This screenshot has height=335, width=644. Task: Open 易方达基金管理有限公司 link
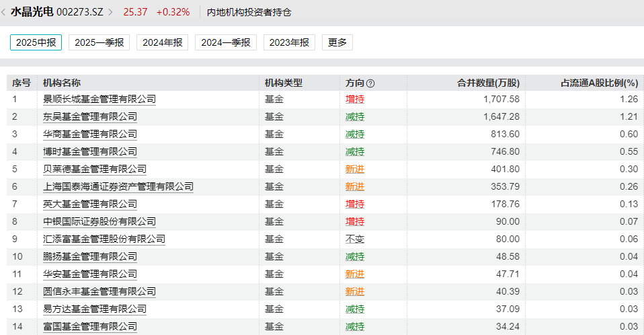coord(95,309)
